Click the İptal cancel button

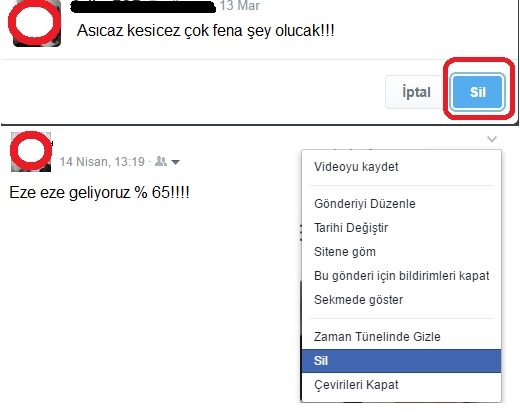pyautogui.click(x=416, y=92)
